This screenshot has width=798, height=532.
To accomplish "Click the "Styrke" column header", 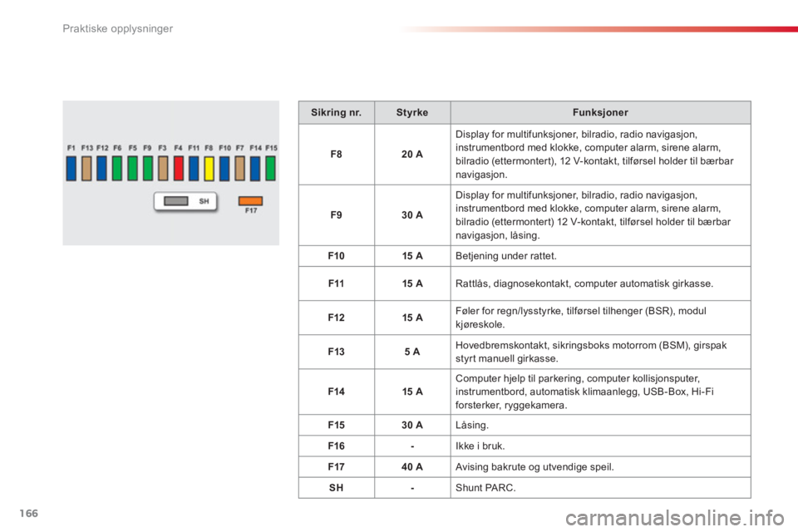I will click(x=412, y=112).
